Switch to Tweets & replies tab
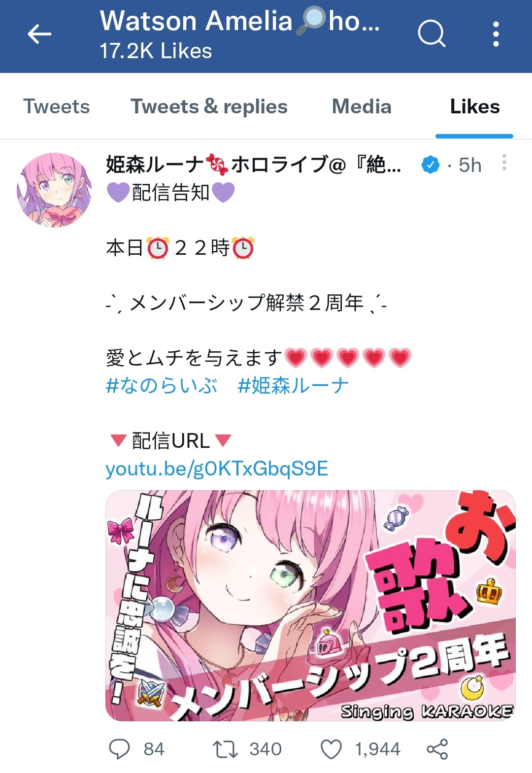Viewport: 532px width, 773px height. point(209,106)
